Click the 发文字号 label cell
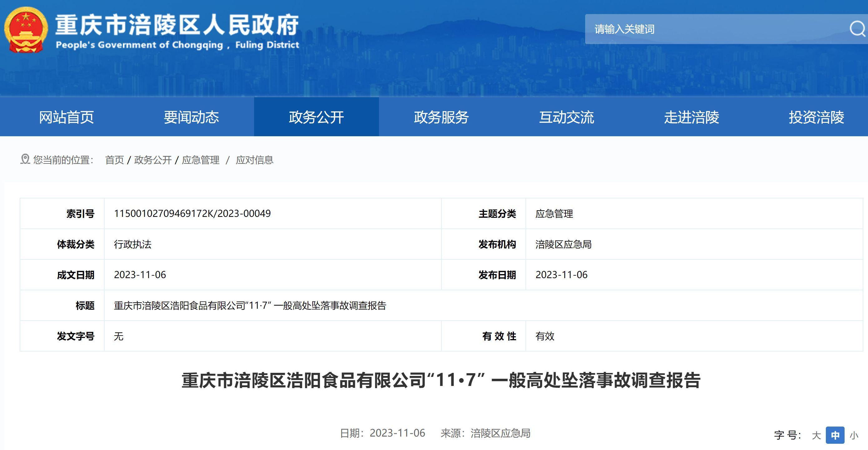 [x=62, y=336]
